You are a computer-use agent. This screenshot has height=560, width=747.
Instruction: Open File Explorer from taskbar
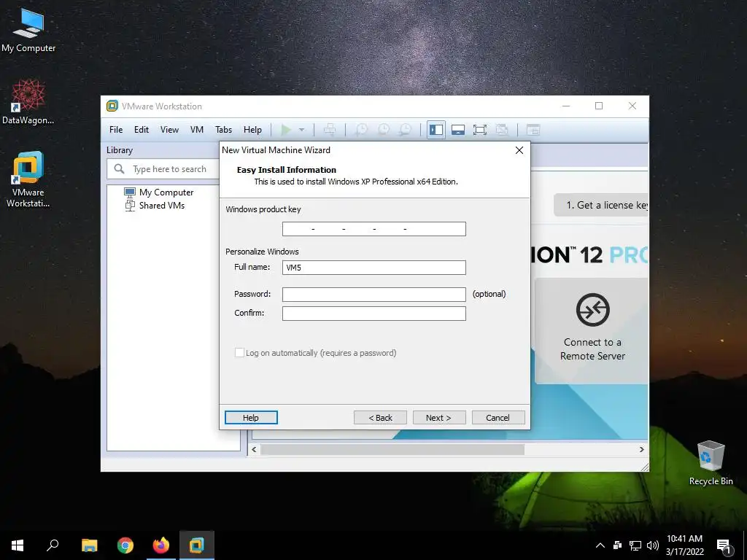[x=89, y=545]
